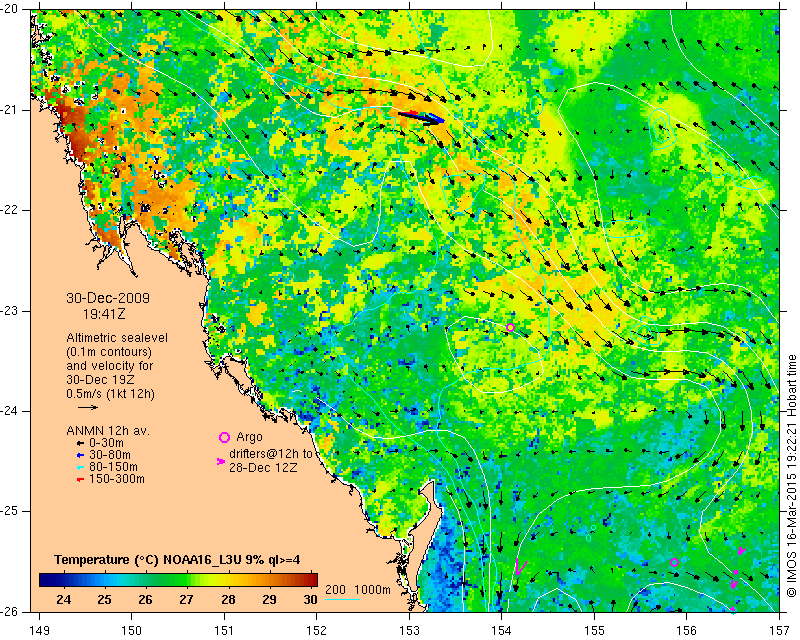Click the '30-80m' depth label

click(110, 455)
